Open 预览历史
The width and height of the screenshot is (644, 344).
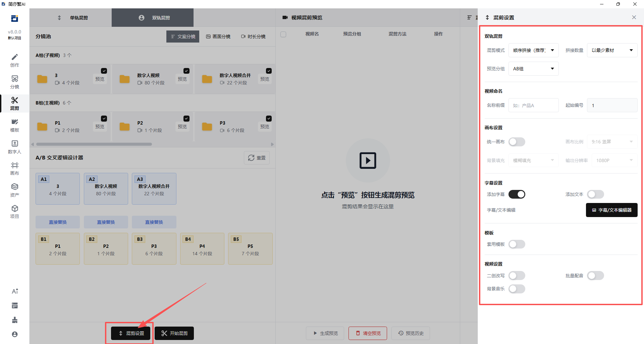(411, 333)
